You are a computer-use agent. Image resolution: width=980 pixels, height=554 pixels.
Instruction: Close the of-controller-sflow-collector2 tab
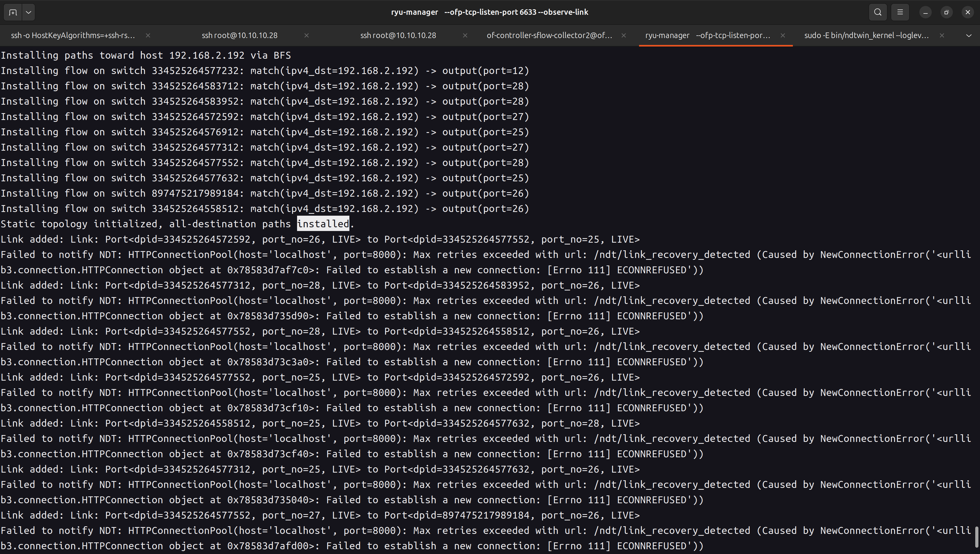pyautogui.click(x=624, y=35)
